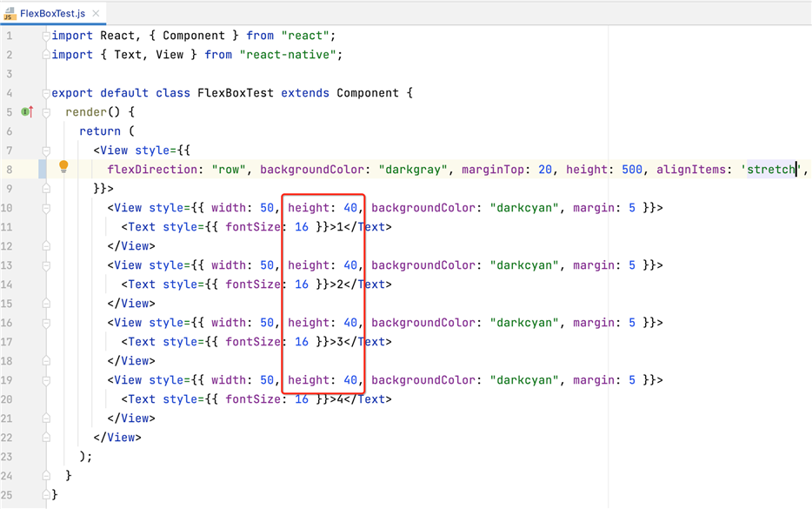Click the overriding method gutter icon beside render()
The height and width of the screenshot is (509, 812).
click(27, 111)
